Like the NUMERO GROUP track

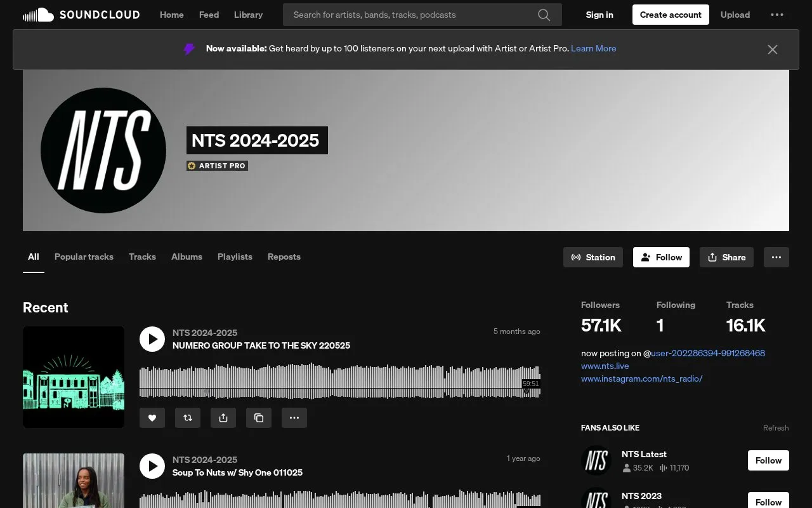tap(152, 418)
